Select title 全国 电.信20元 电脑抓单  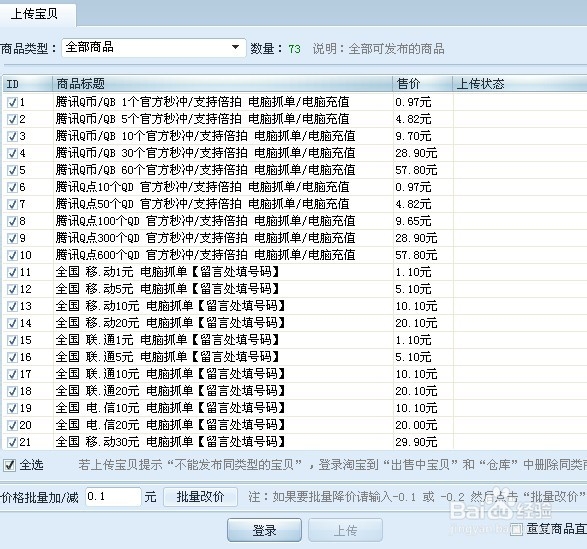[x=171, y=425]
